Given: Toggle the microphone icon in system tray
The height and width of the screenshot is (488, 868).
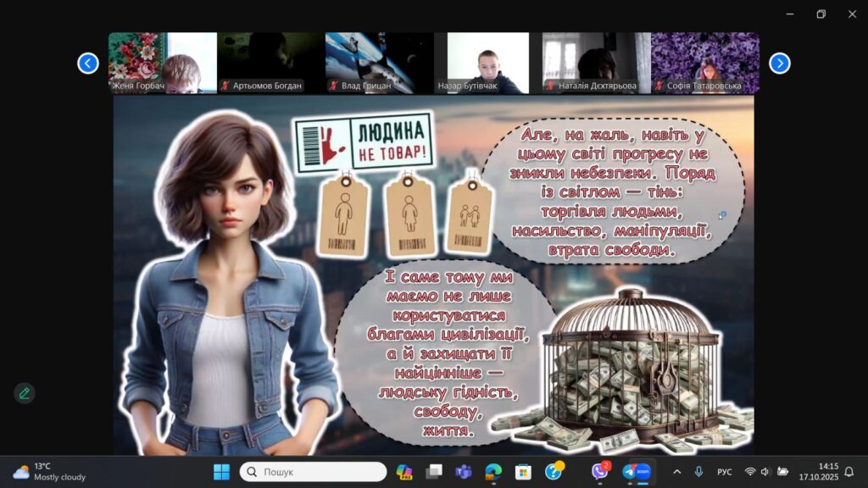Looking at the screenshot, I should click(699, 472).
